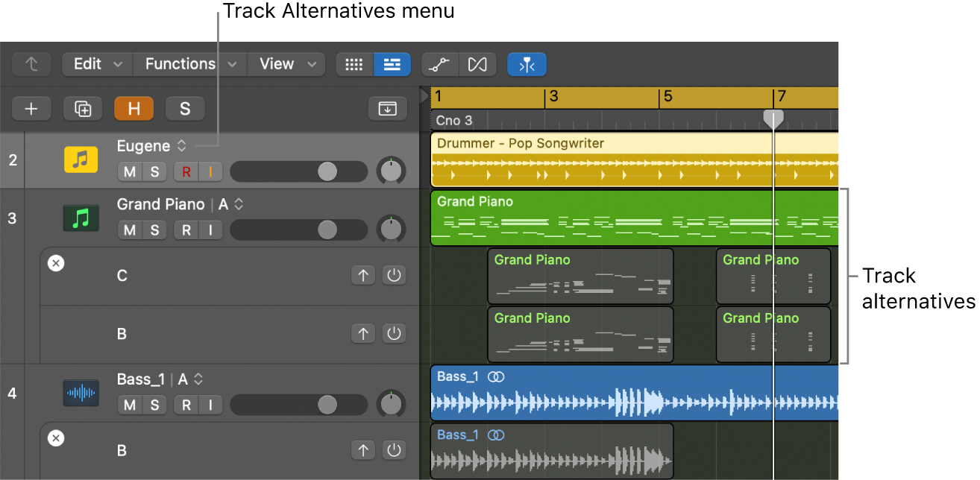Click the Grand Piano track name
This screenshot has width=980, height=480.
pyautogui.click(x=160, y=204)
